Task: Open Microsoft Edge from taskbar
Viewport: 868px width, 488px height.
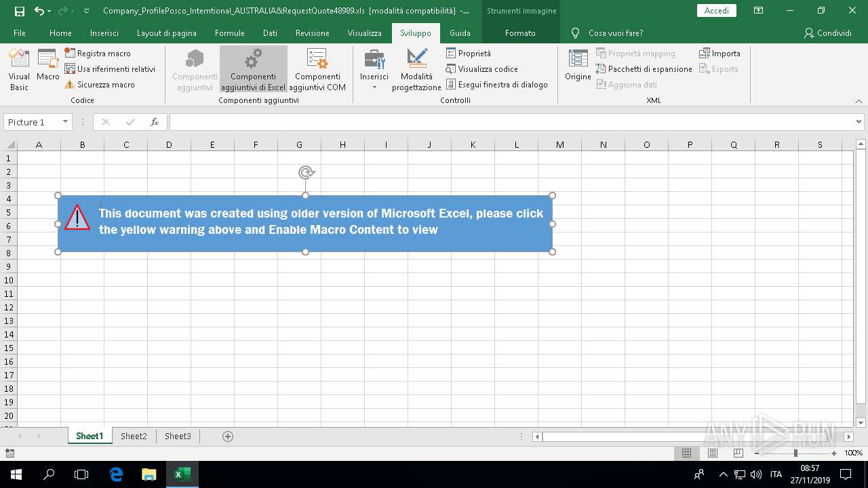Action: pyautogui.click(x=116, y=474)
